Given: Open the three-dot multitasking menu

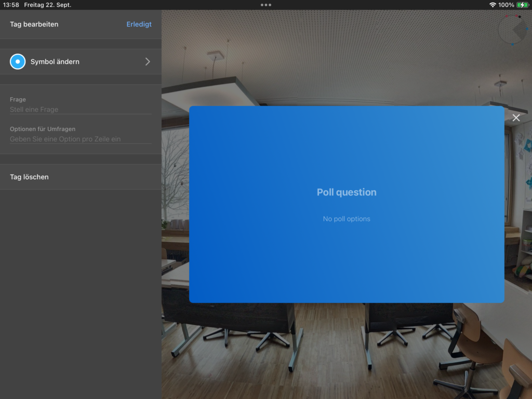Looking at the screenshot, I should click(266, 5).
